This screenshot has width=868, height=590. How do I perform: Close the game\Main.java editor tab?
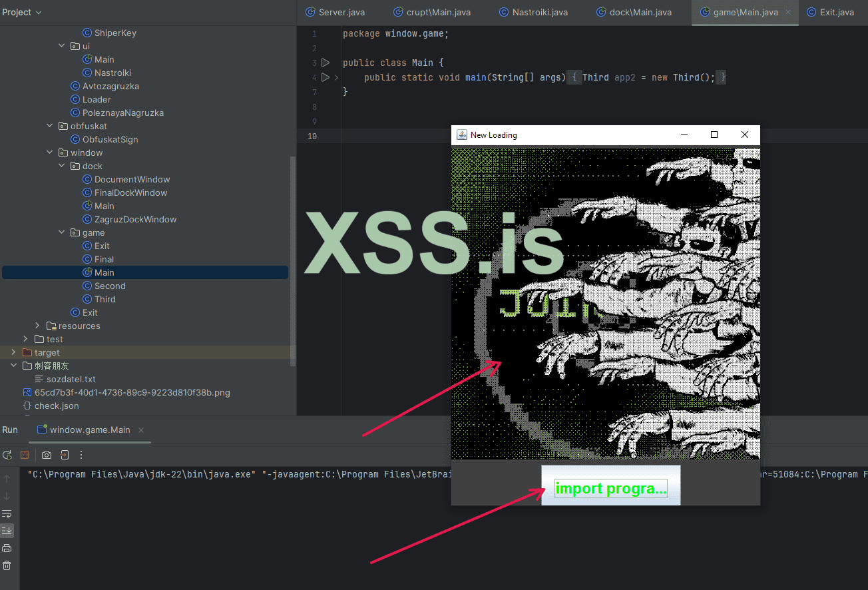789,12
